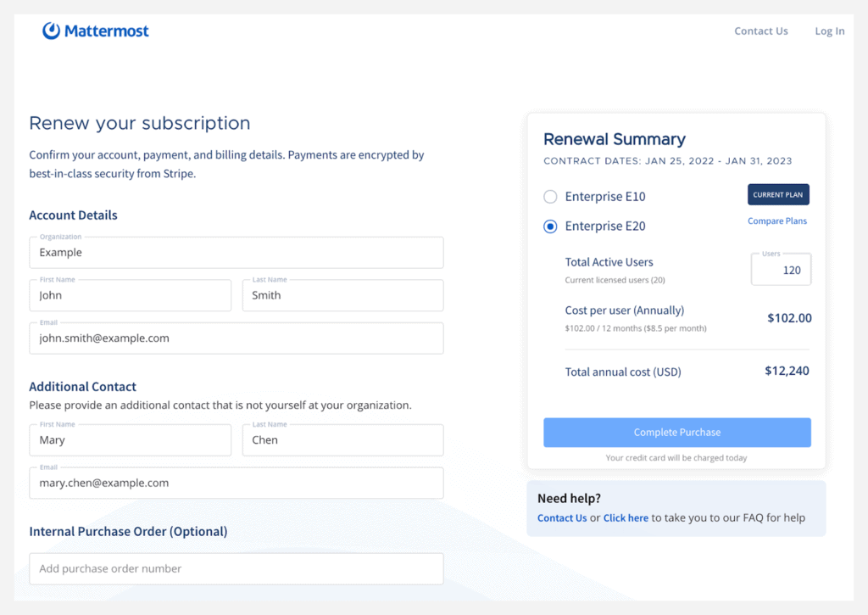Click the Current Plan badge
Screen dimensions: 868x615
click(778, 194)
